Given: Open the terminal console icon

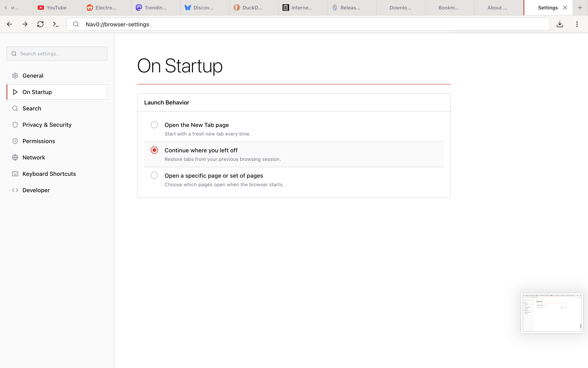Looking at the screenshot, I should point(56,24).
